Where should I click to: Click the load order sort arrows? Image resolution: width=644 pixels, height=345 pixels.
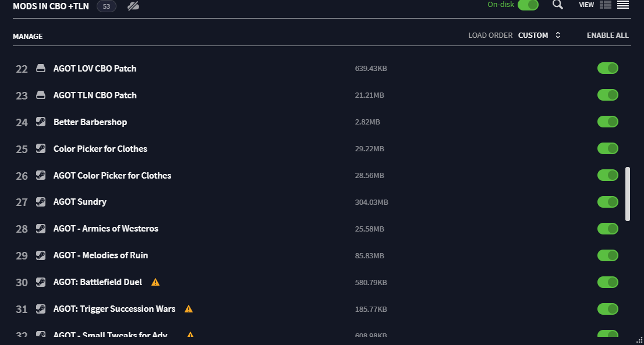click(x=558, y=35)
